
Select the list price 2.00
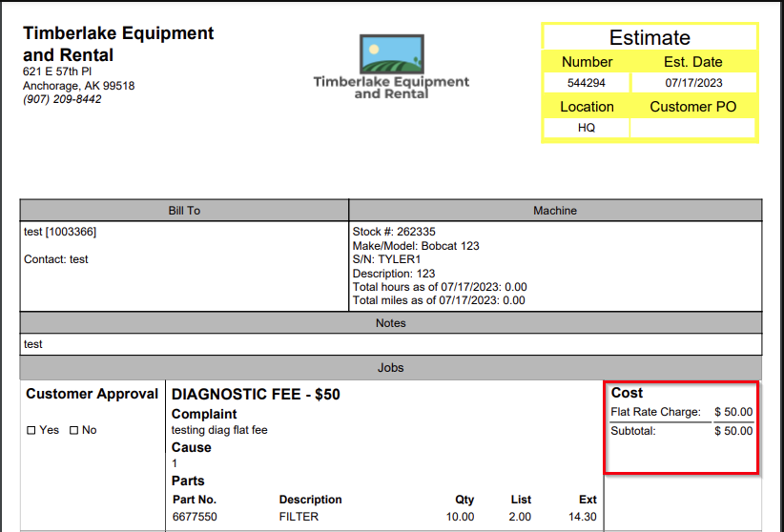coord(520,517)
